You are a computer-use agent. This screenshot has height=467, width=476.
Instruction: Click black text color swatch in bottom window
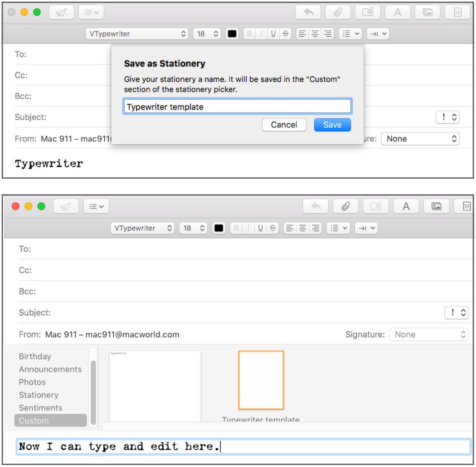[219, 228]
